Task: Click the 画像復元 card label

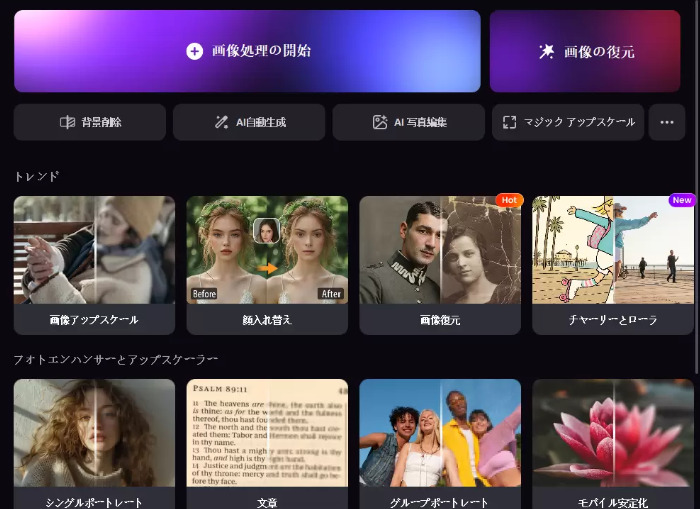Action: pos(440,320)
